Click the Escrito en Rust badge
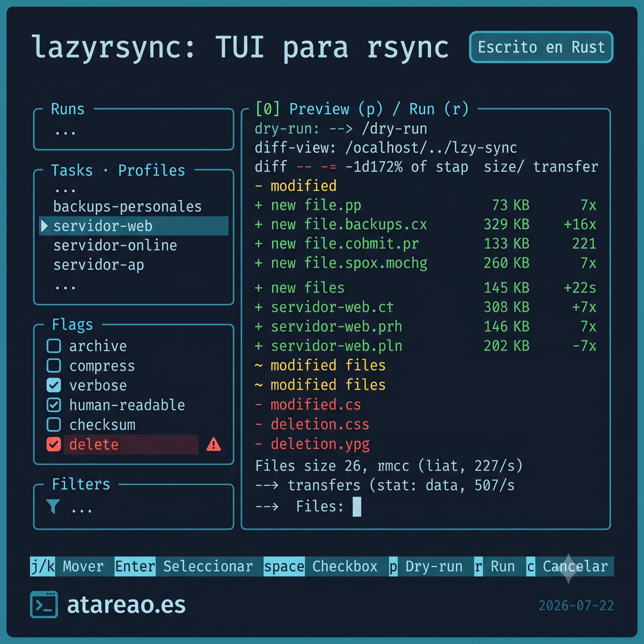This screenshot has width=644, height=644. [541, 47]
